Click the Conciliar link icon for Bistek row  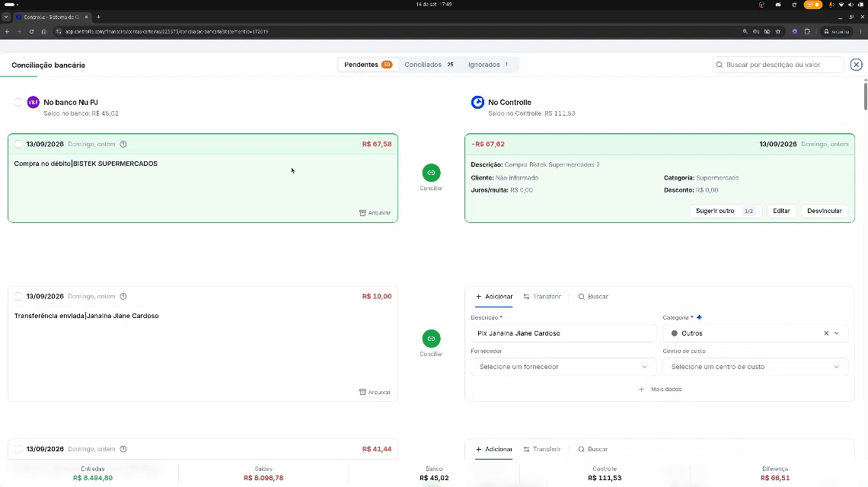(x=431, y=173)
